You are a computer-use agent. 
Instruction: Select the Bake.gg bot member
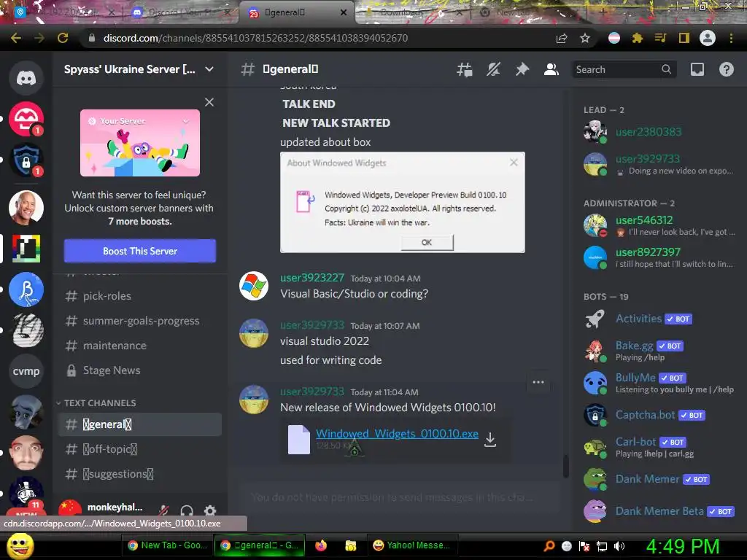(659, 351)
